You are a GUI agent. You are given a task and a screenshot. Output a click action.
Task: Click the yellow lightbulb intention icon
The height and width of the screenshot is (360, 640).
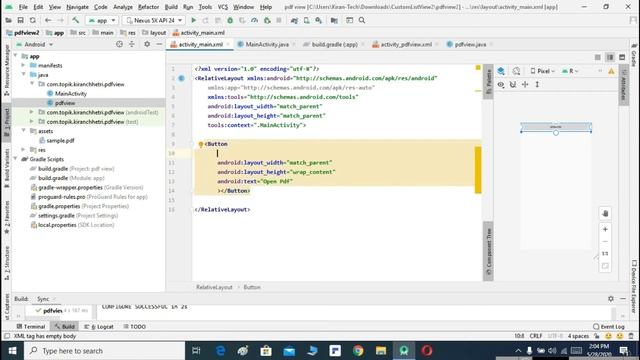201,144
